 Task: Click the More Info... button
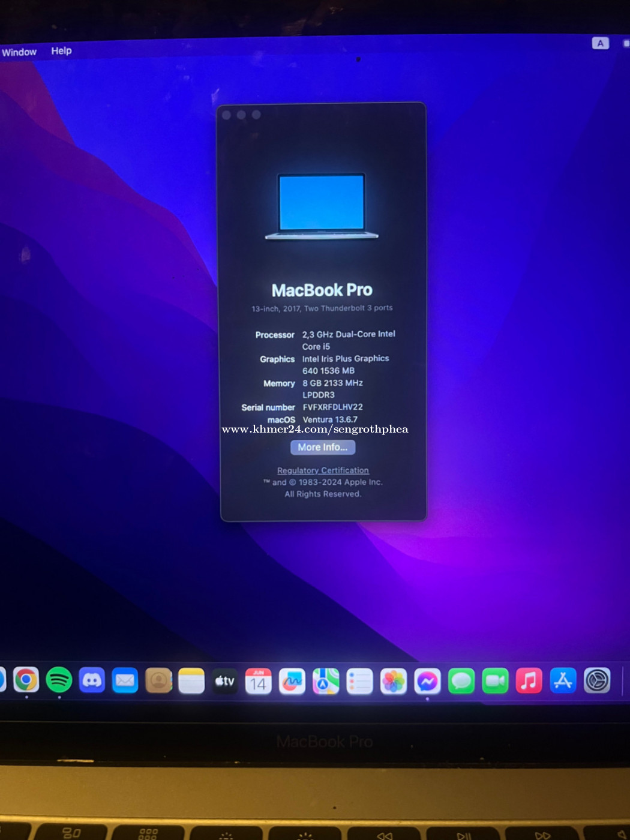pos(323,447)
